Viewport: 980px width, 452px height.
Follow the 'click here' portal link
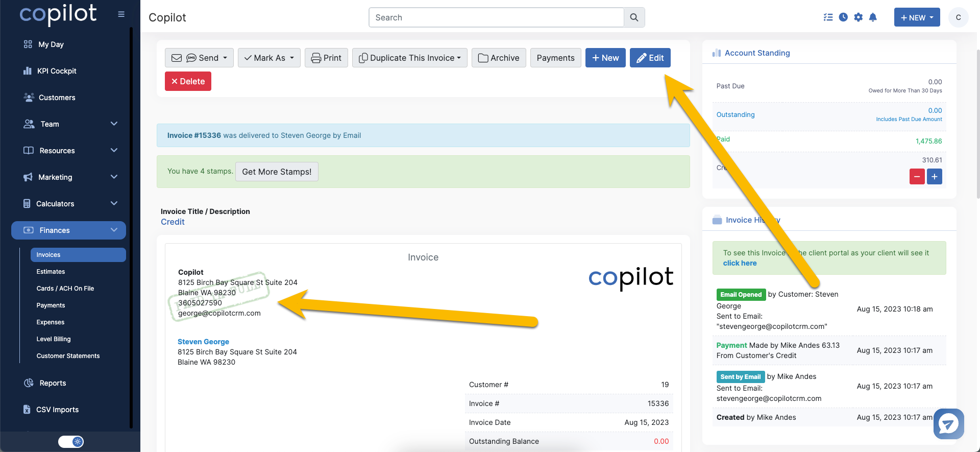[x=740, y=263]
